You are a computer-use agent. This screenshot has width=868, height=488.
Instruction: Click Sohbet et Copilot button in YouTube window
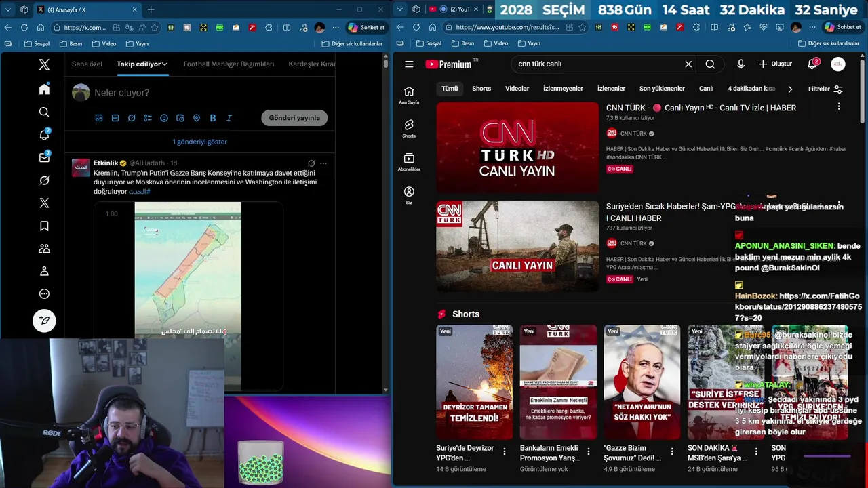[842, 27]
